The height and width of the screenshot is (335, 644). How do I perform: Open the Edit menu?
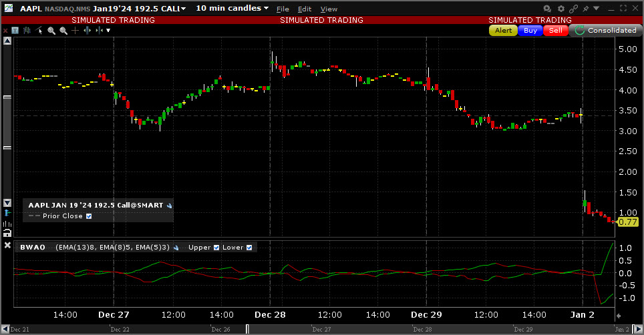305,9
